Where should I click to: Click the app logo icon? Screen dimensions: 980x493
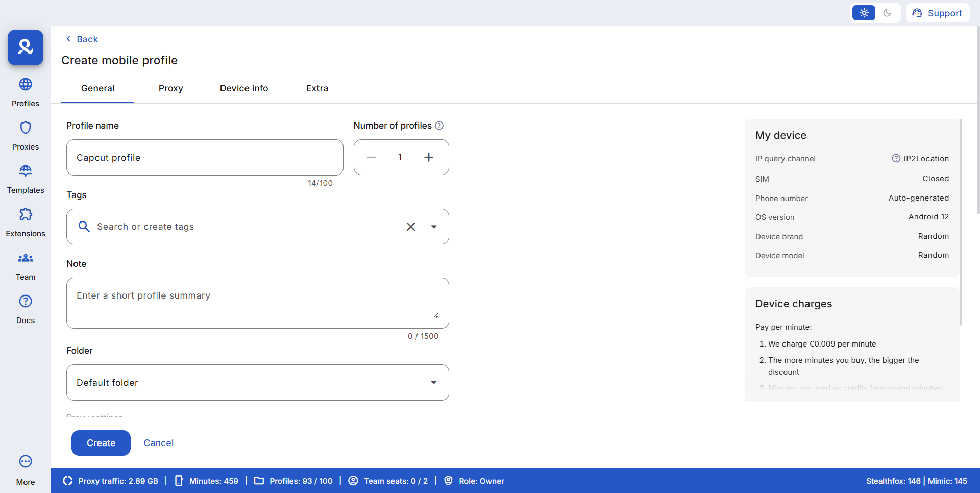(26, 47)
